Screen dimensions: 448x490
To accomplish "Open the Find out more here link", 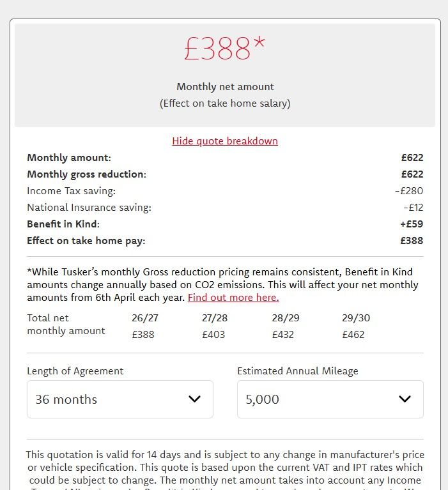I will pos(233,298).
